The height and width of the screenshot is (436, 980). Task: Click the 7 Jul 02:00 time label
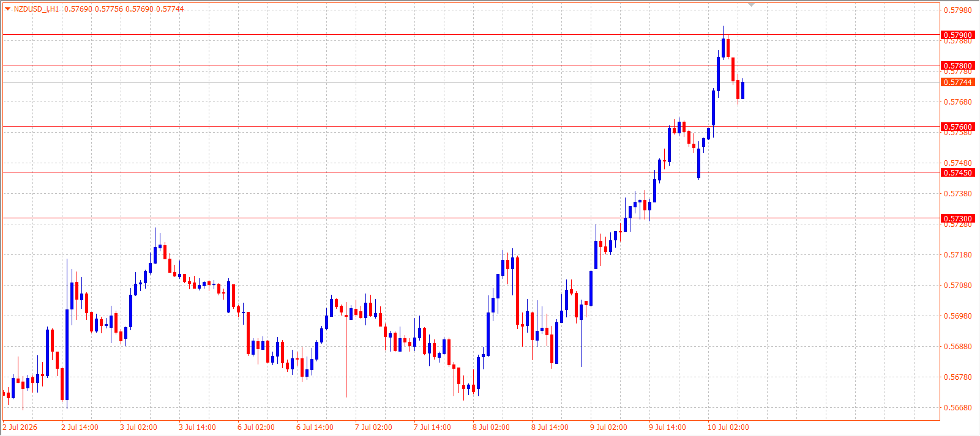373,427
